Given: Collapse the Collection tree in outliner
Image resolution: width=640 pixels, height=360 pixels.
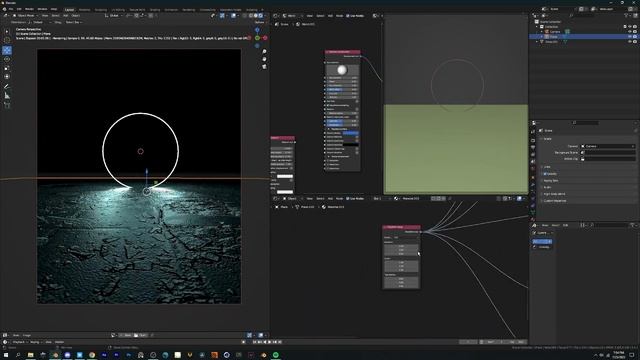Looking at the screenshot, I should click(x=537, y=27).
